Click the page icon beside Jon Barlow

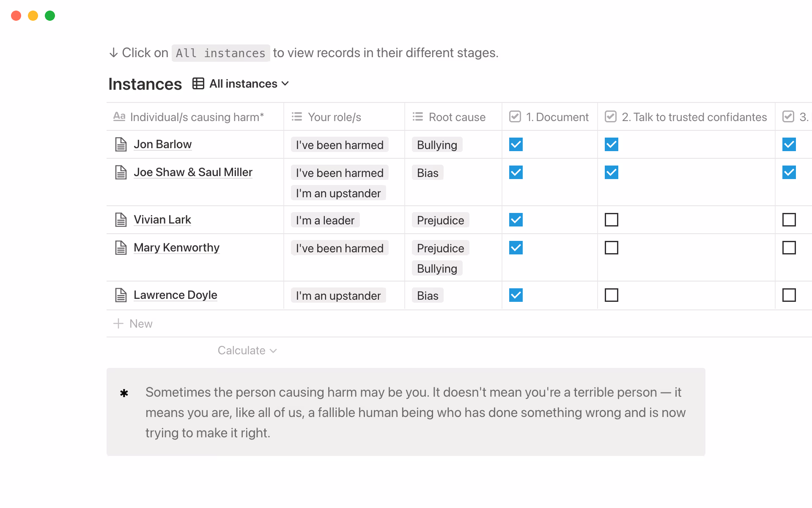121,144
